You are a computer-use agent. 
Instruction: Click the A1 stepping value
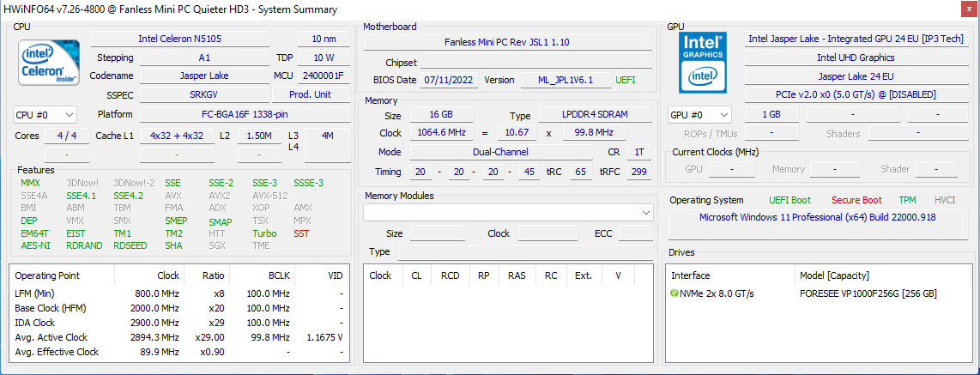click(204, 57)
